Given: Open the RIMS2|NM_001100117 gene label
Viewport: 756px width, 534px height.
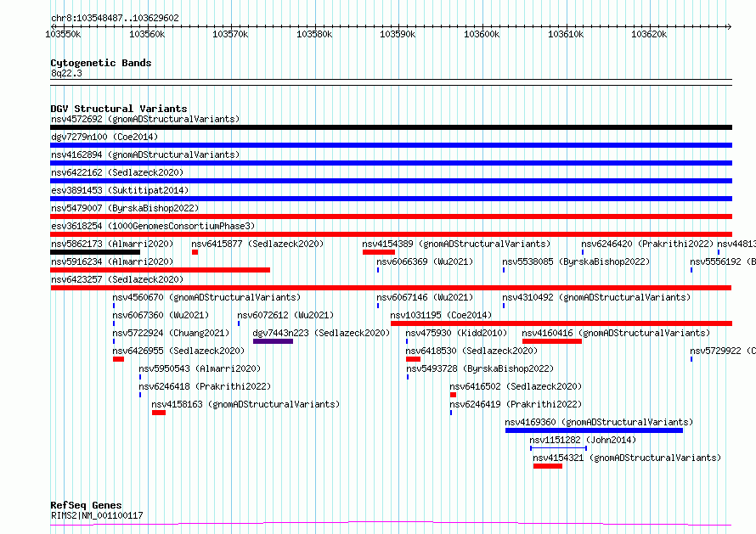Looking at the screenshot, I should pyautogui.click(x=97, y=515).
